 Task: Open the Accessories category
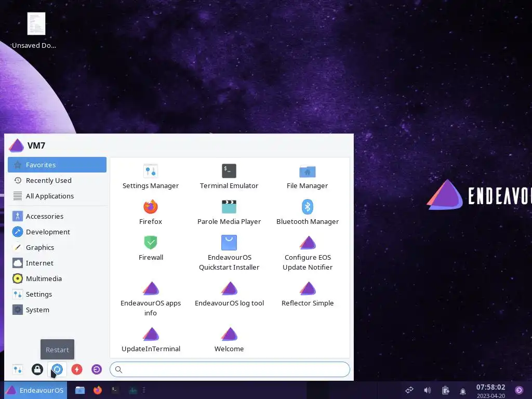(x=57, y=216)
